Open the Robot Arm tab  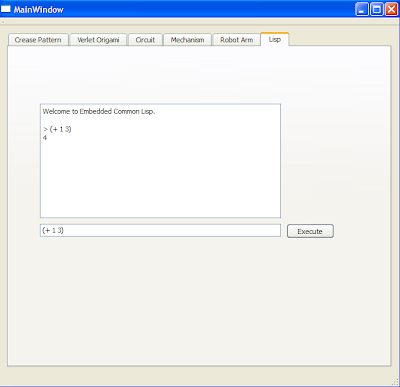pyautogui.click(x=236, y=40)
